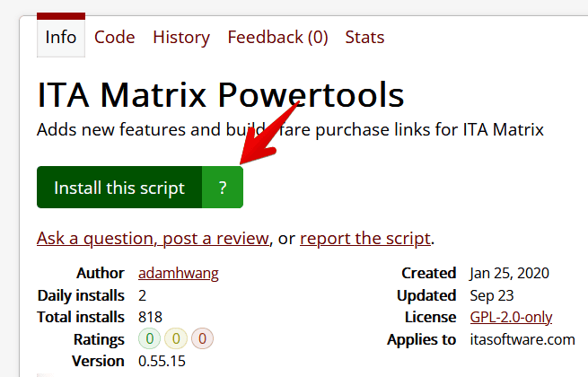Click the red bad ratings count badge
Screen dimensions: 588x377
point(203,339)
